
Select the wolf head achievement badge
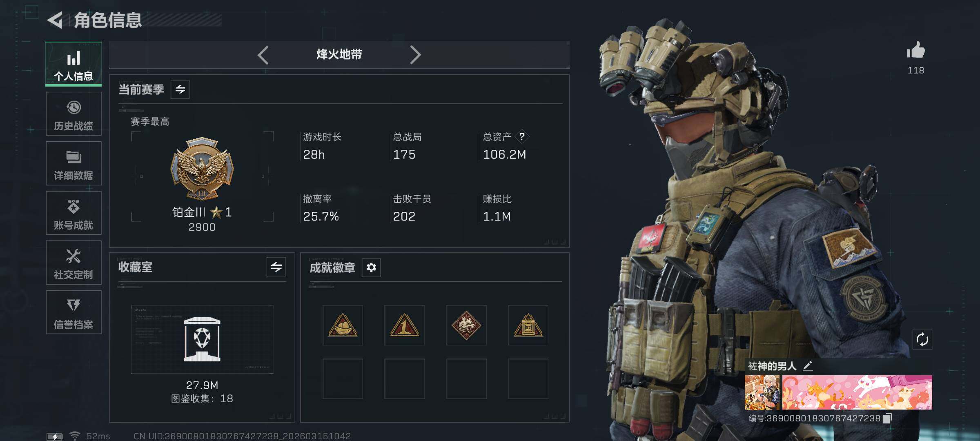pos(466,325)
